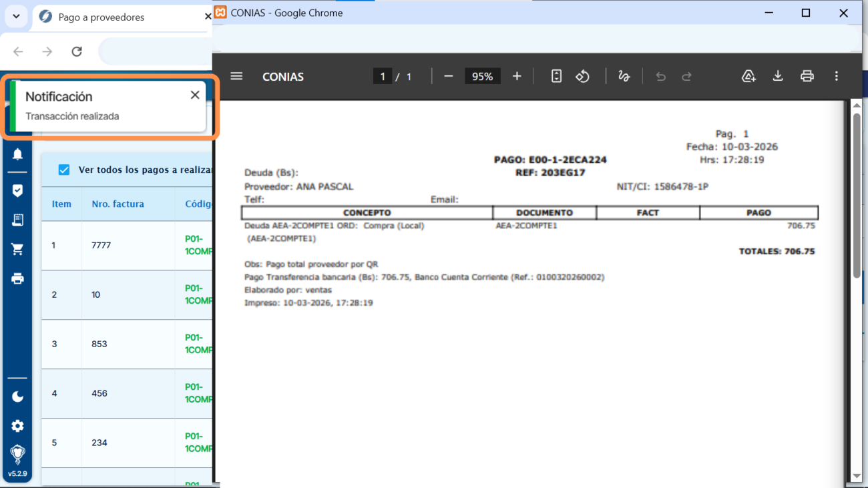Open PDF viewer more actions menu
This screenshot has height=488, width=868.
pyautogui.click(x=837, y=76)
